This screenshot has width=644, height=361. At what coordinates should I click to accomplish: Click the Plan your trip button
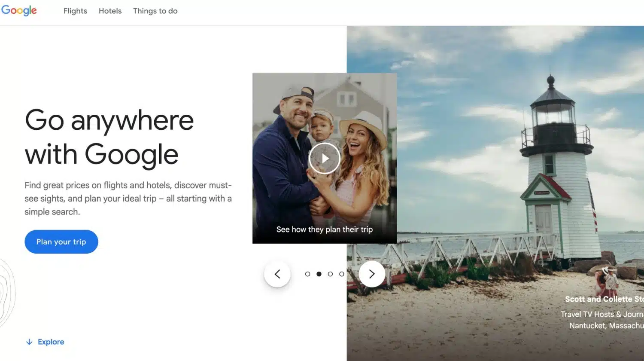[x=61, y=242]
